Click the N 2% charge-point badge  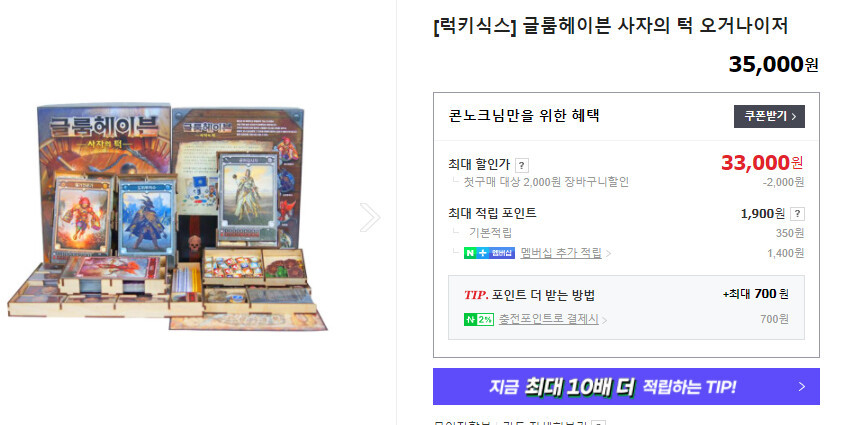coord(479,320)
